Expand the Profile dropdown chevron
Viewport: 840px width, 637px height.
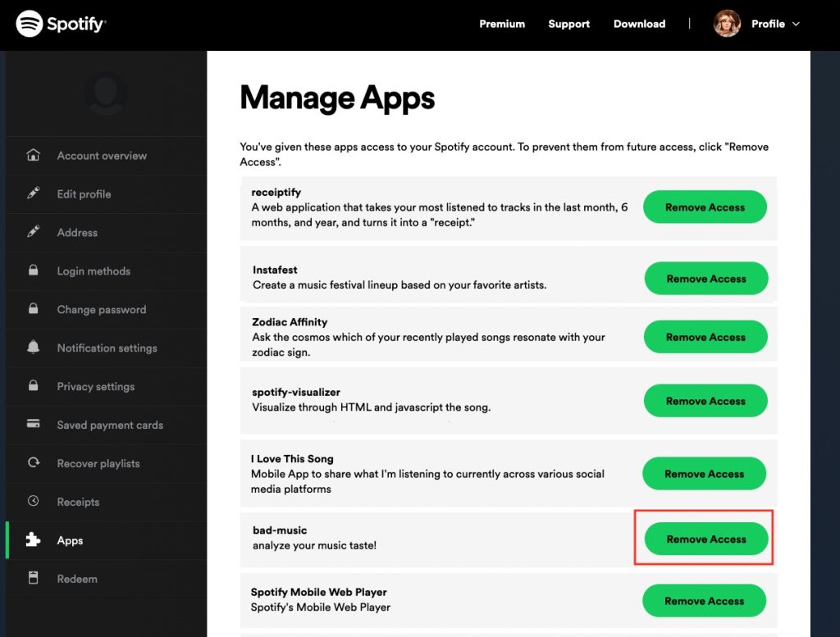(x=796, y=24)
